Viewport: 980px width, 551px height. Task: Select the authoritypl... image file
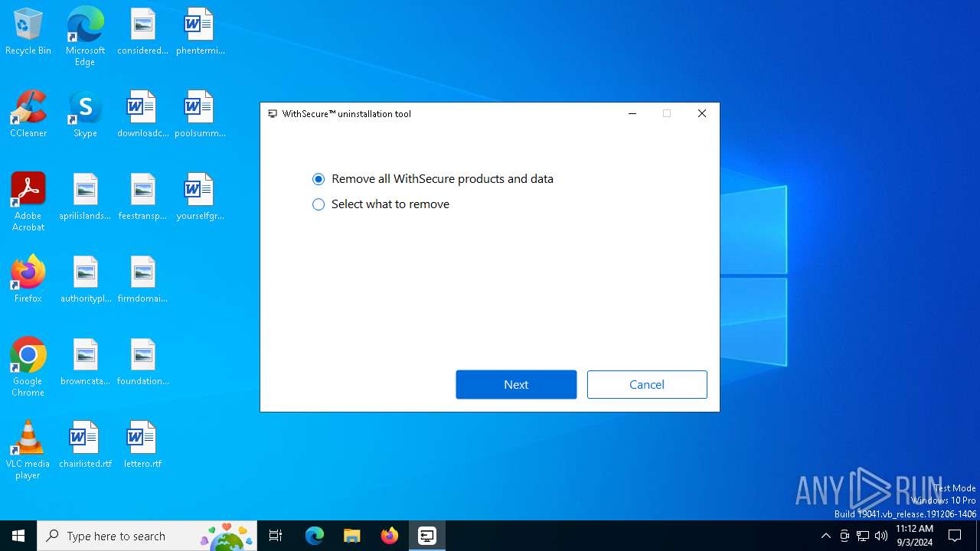point(85,279)
